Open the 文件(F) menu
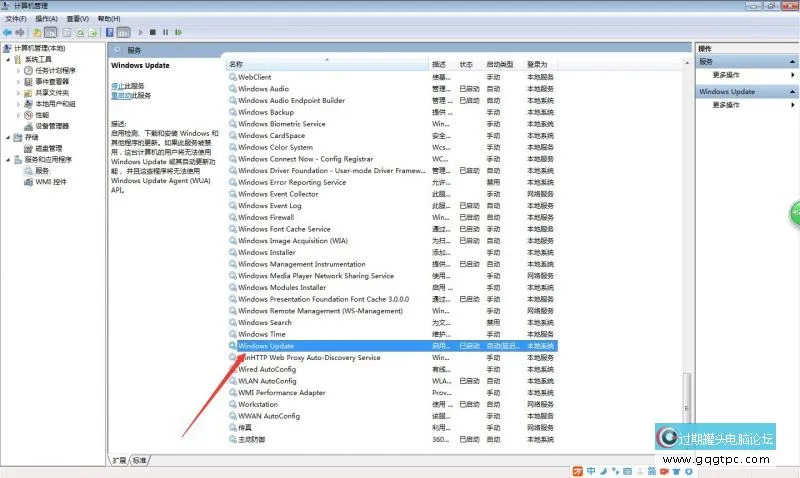Screen dimensions: 800x478 pos(16,19)
